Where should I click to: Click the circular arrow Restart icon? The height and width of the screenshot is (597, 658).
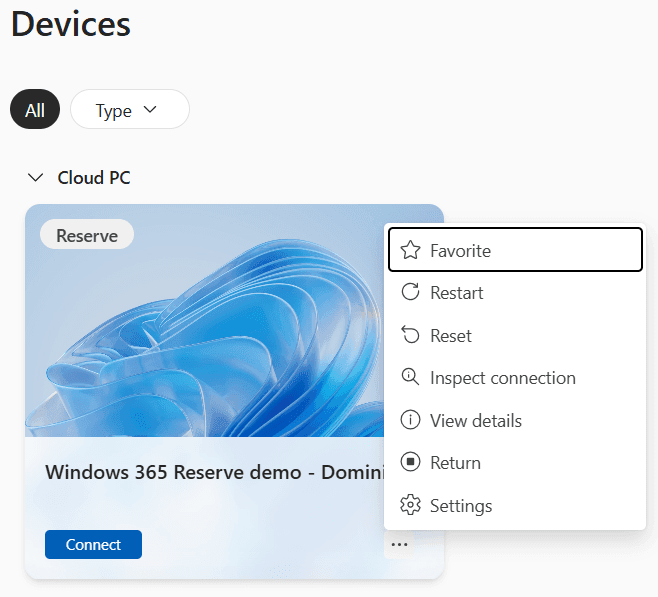tap(409, 293)
